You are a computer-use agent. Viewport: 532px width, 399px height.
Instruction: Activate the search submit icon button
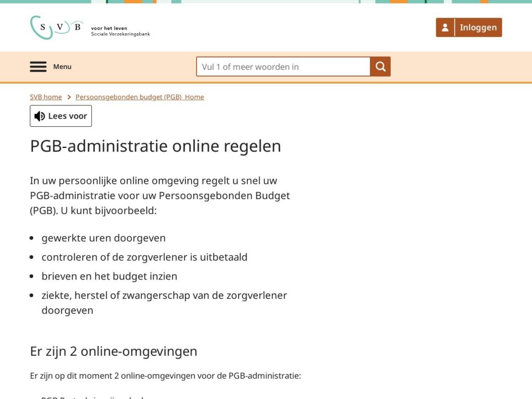379,66
